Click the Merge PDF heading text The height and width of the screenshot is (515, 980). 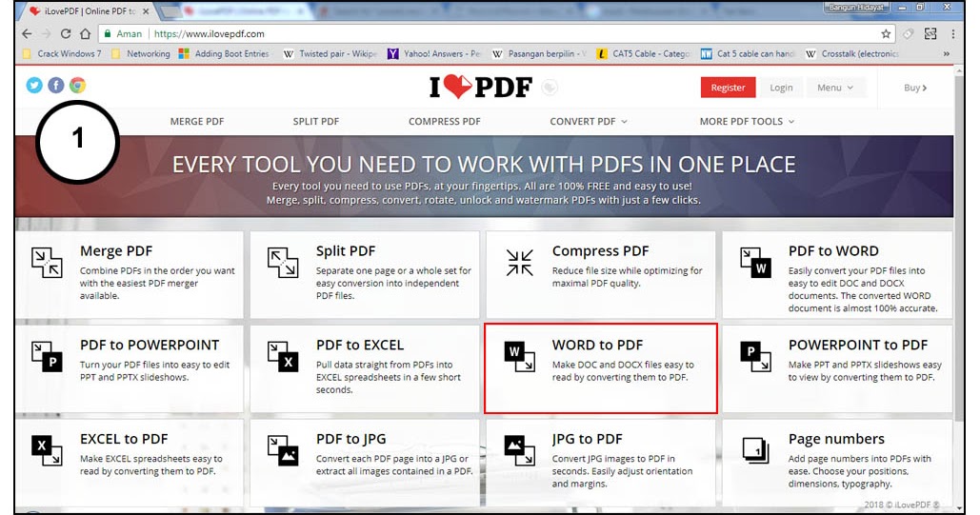[x=116, y=250]
